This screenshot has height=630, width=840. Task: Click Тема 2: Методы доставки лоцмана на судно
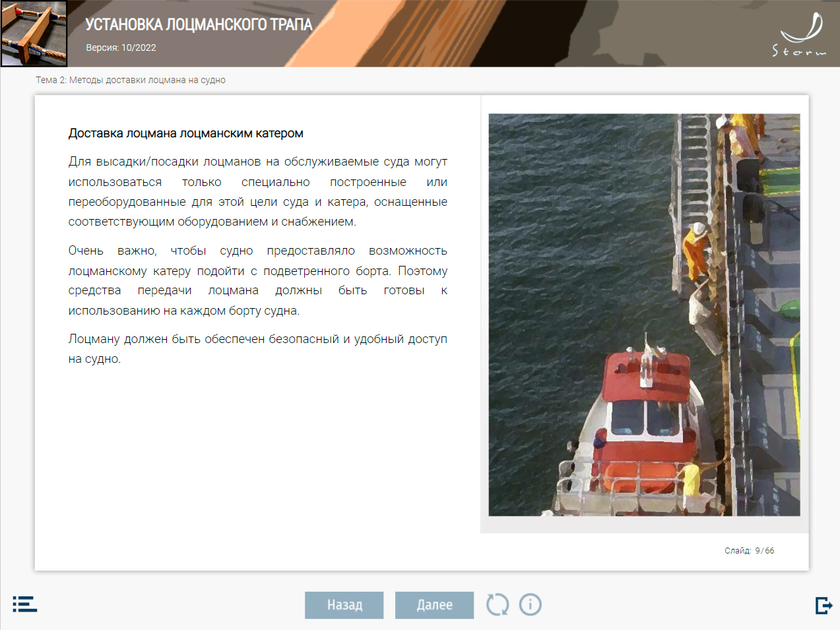pyautogui.click(x=131, y=80)
